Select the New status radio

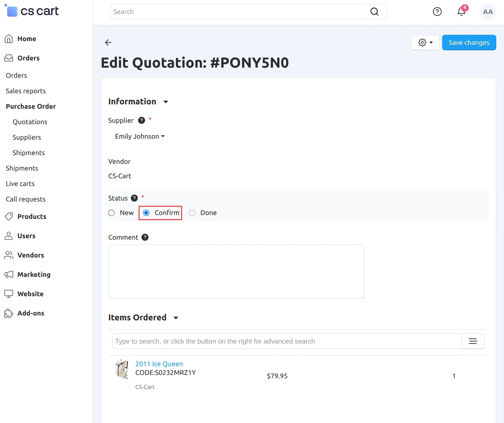click(x=111, y=213)
